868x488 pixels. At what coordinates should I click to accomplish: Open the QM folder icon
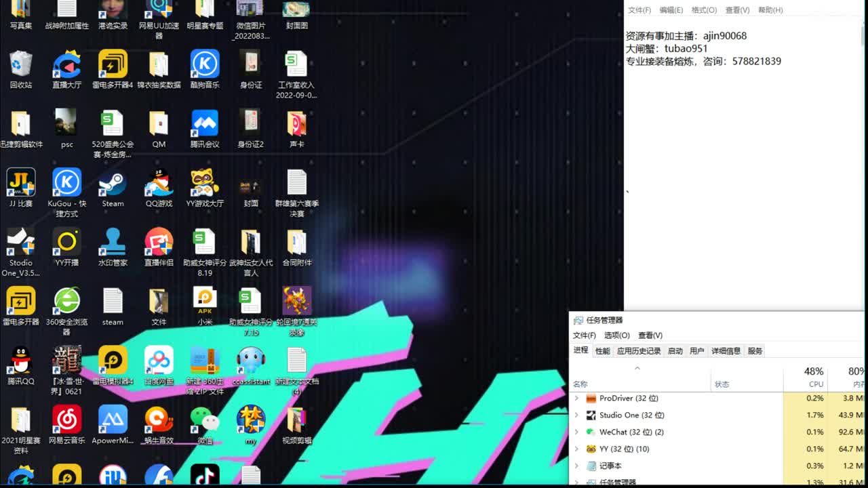click(159, 129)
